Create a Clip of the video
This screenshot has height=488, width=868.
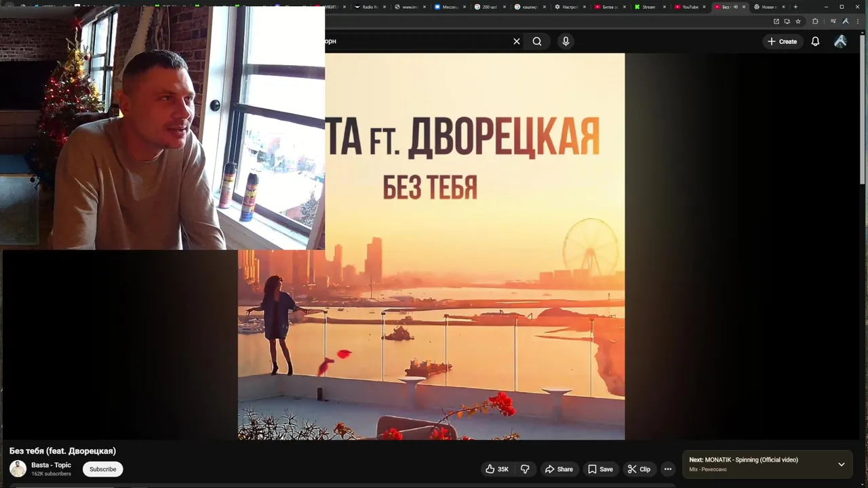coord(639,469)
